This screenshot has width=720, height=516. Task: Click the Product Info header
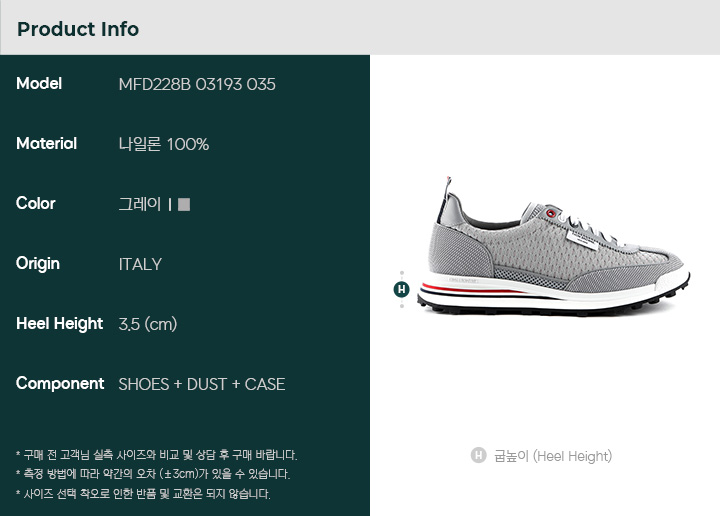pos(78,29)
